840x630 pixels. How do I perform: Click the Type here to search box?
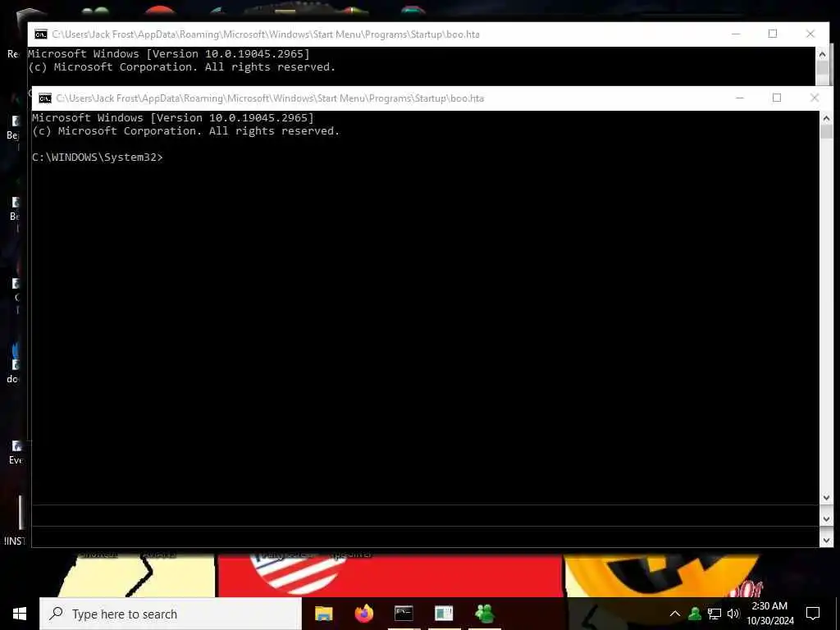pyautogui.click(x=171, y=614)
